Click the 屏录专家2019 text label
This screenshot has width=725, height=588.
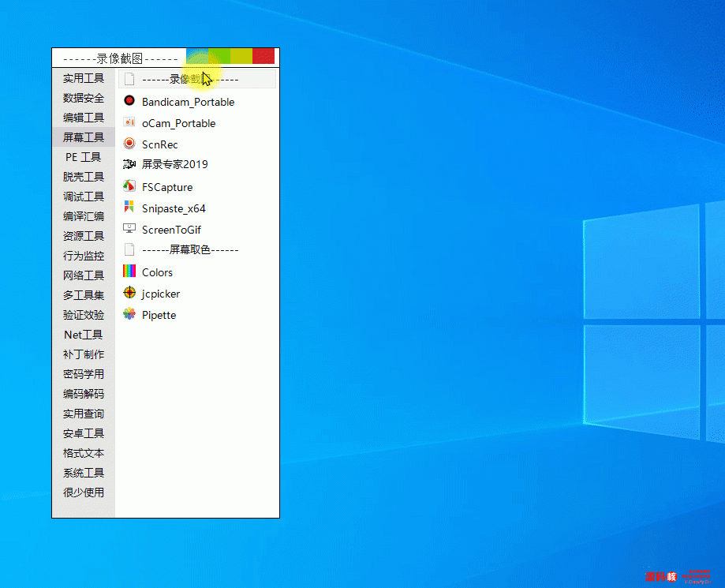coord(175,165)
